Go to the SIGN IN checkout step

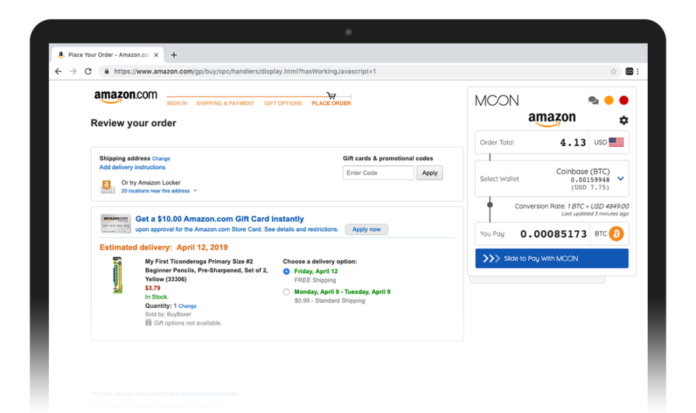(177, 103)
